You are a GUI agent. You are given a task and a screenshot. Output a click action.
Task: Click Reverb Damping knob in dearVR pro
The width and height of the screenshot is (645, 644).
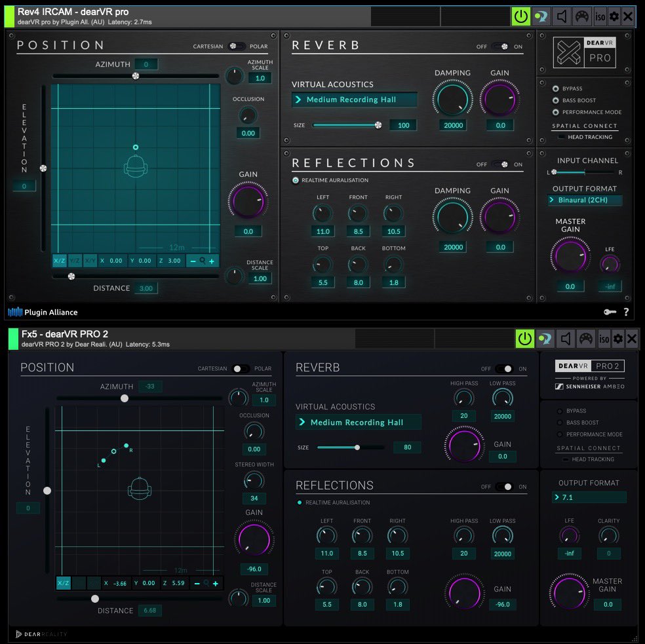coord(452,99)
